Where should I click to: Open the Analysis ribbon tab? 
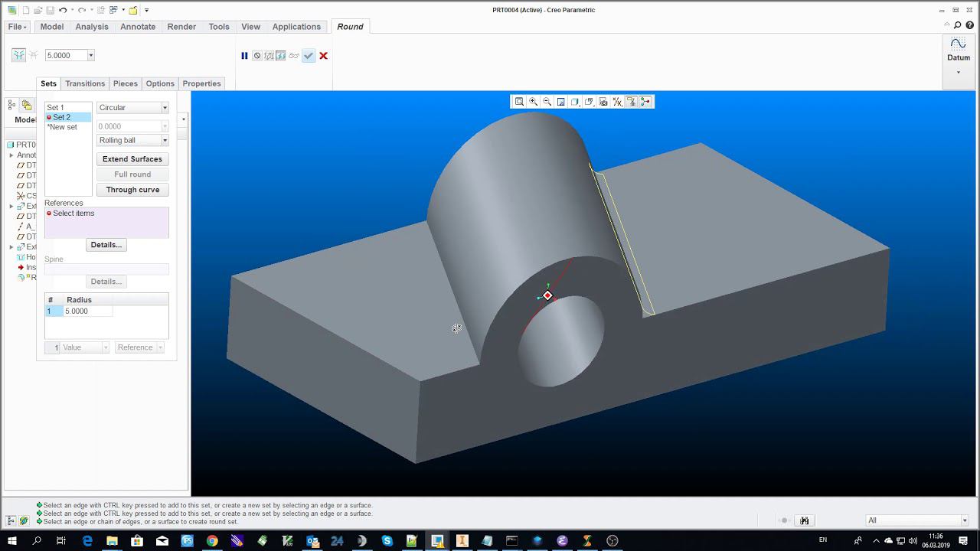(92, 27)
